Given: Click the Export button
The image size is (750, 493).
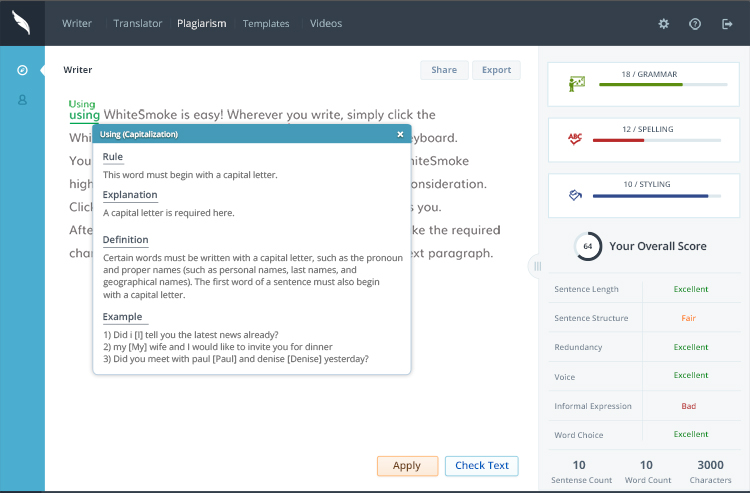Looking at the screenshot, I should [496, 70].
